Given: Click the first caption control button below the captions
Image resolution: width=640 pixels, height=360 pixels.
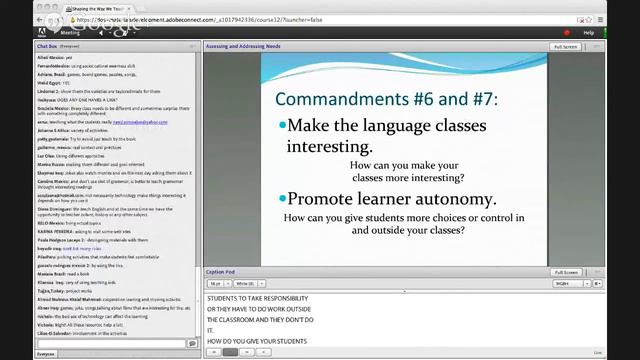Looking at the screenshot, I should coord(214,352).
